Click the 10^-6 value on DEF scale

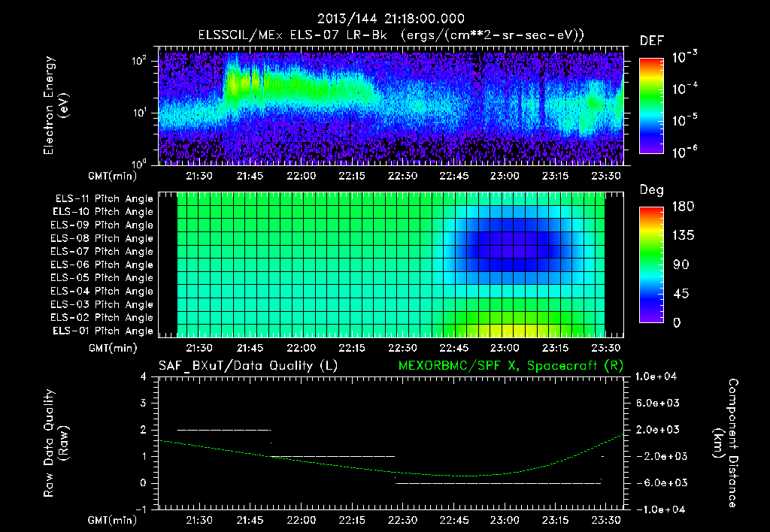point(684,152)
